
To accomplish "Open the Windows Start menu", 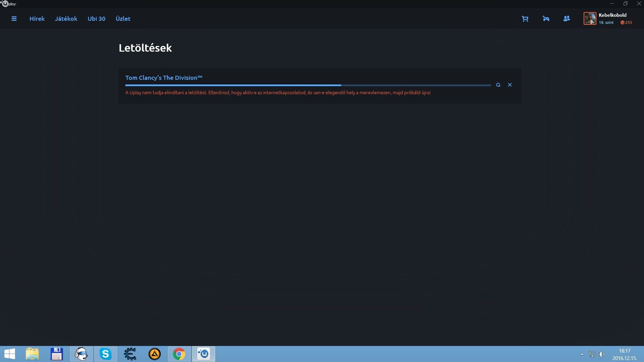I will tap(10, 354).
